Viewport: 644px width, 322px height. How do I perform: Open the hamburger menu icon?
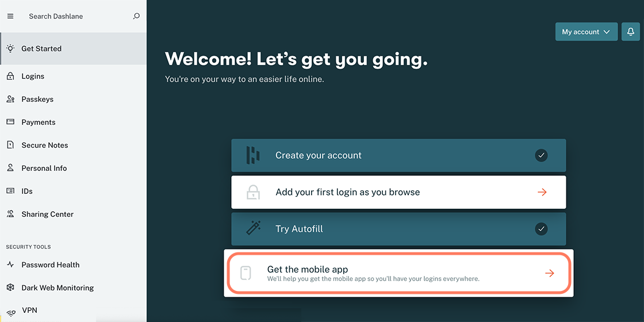pos(10,17)
